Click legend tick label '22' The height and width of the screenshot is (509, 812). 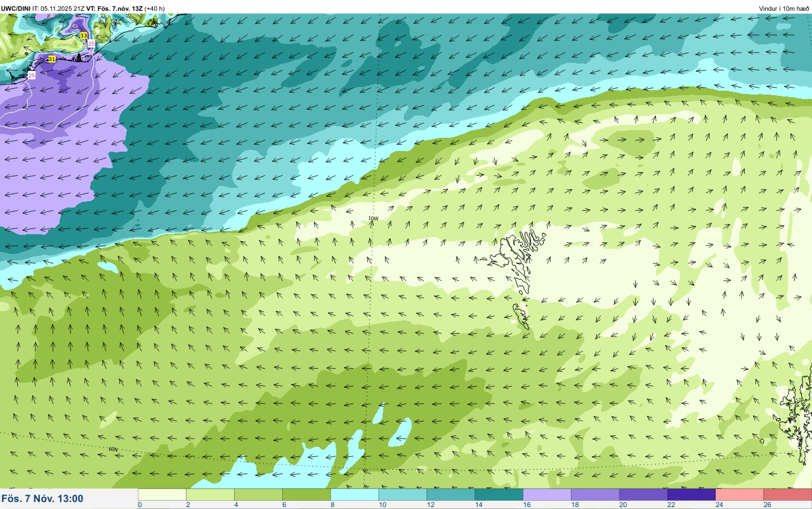coord(671,505)
